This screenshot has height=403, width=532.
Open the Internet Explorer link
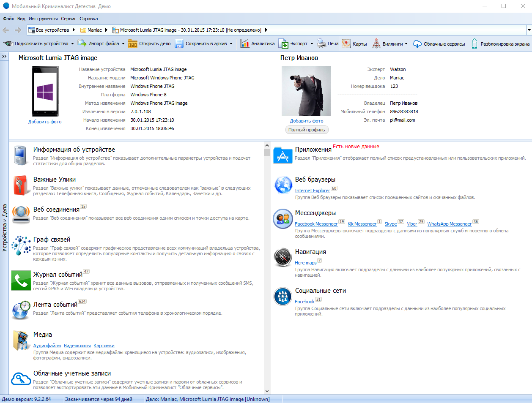[x=312, y=191]
